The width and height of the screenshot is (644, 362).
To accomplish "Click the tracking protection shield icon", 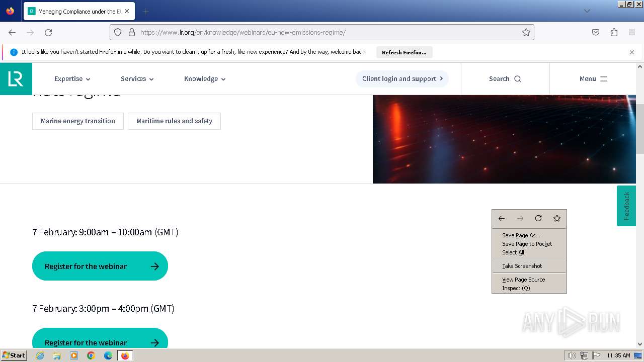I will [118, 32].
